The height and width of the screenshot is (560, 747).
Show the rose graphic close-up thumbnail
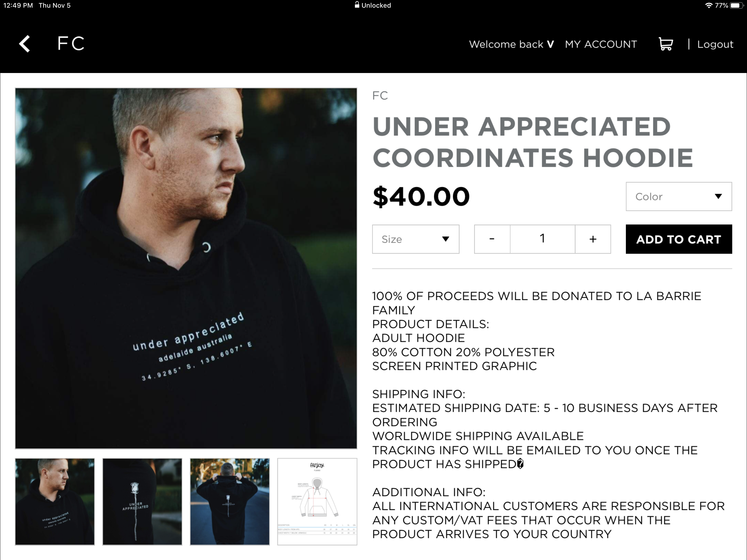pos(142,501)
